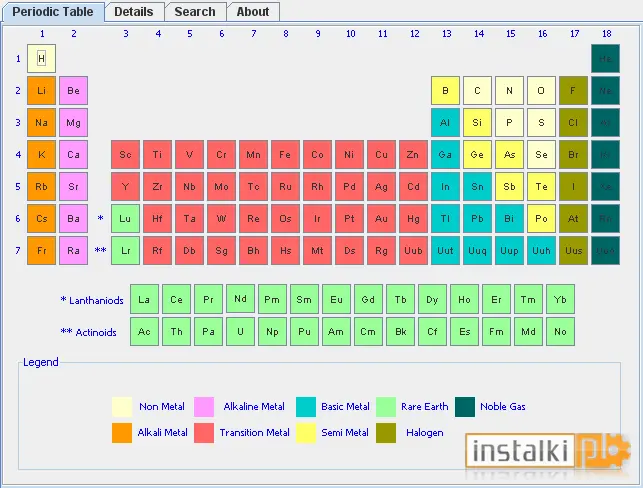The height and width of the screenshot is (488, 643).
Task: Select the Arsenic (As) element
Action: tap(509, 155)
